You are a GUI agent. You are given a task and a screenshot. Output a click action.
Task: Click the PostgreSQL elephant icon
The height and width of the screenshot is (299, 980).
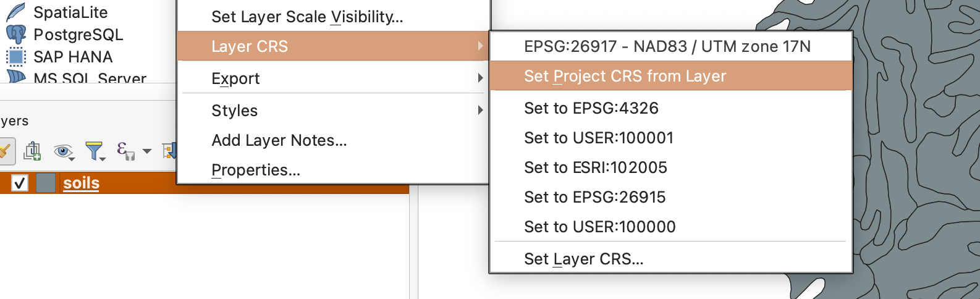tap(15, 34)
